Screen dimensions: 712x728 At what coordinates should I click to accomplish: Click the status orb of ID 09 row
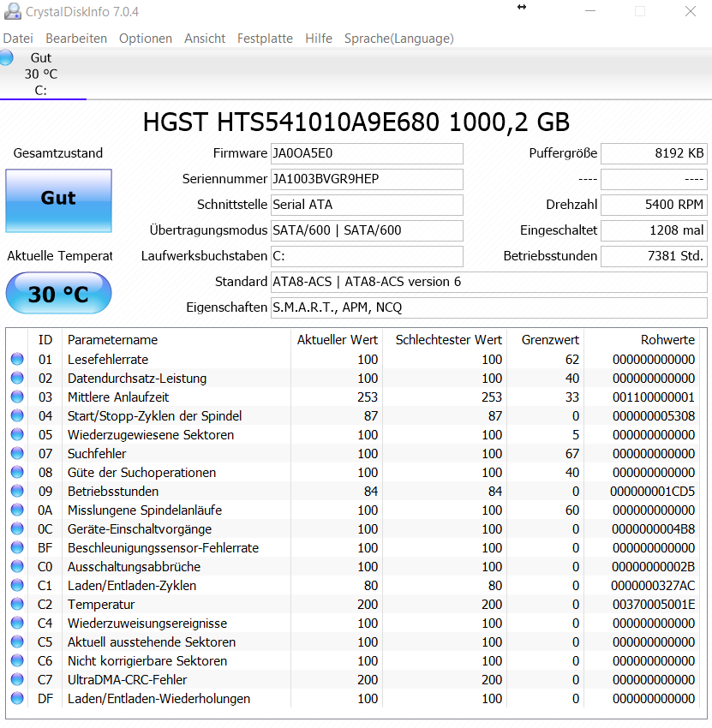(x=17, y=491)
